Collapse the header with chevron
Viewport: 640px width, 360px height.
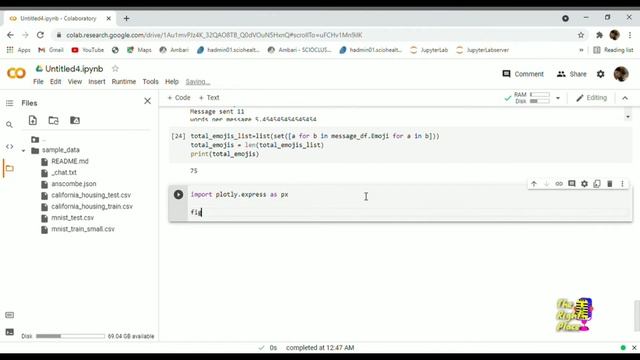(x=625, y=98)
